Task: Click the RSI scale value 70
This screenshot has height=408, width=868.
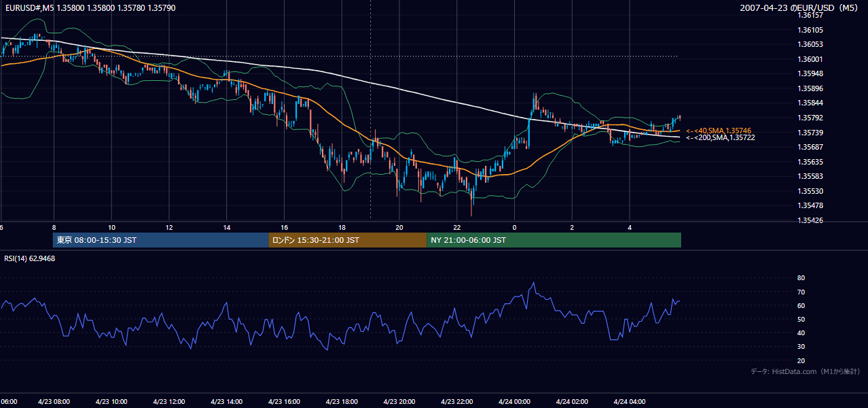Action: (x=801, y=292)
